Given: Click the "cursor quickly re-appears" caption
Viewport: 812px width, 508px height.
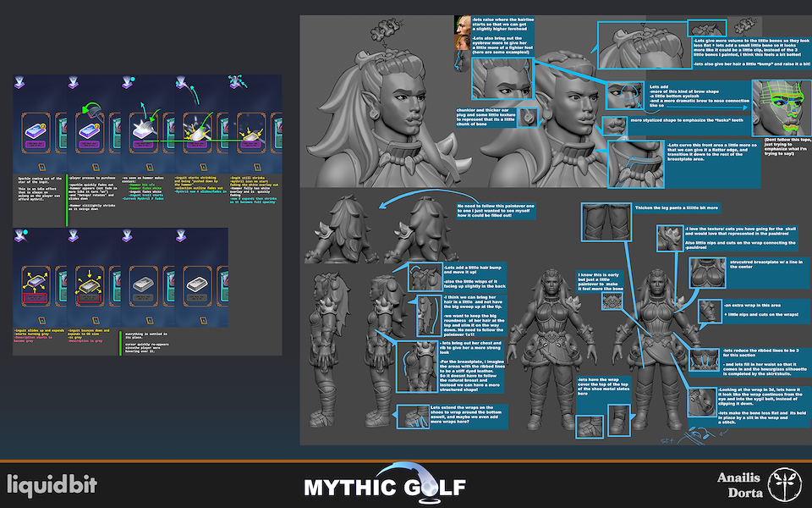Looking at the screenshot, I should point(147,347).
